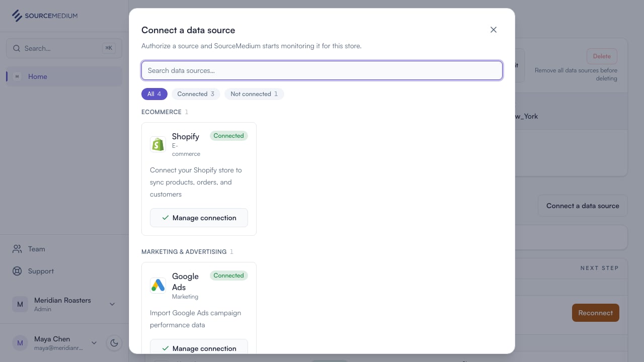Open Manage connection for Shopify
This screenshot has width=644, height=362.
point(199,218)
